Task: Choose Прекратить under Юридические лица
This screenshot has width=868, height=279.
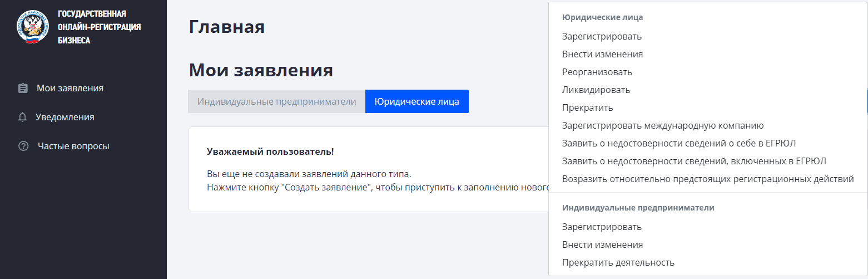Action: tap(588, 107)
